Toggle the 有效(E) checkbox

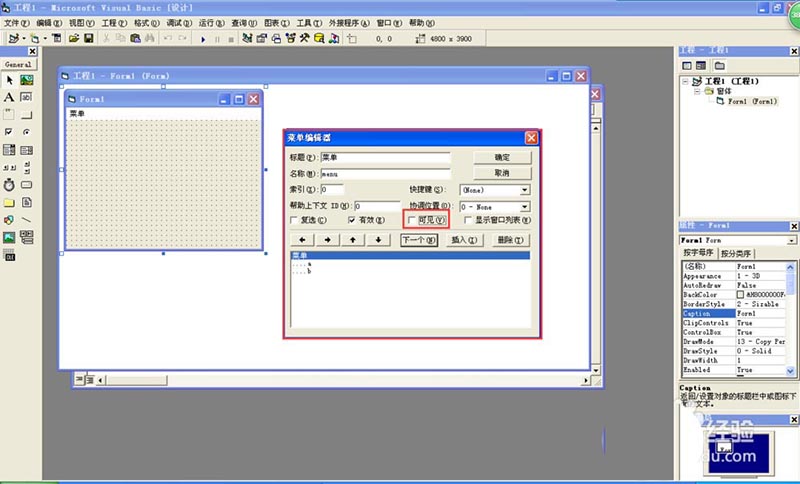tap(352, 220)
